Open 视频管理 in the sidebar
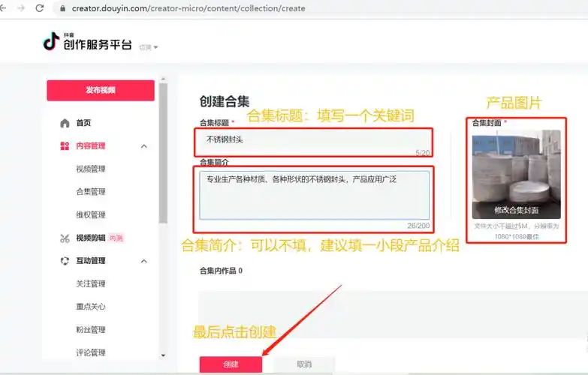Screen dimensions: 588x375 pos(90,169)
